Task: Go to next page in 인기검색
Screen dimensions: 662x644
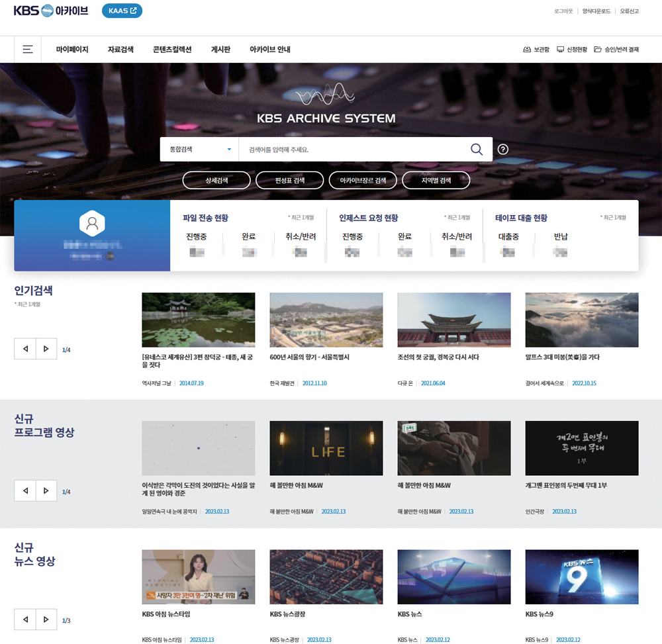Action: (46, 349)
